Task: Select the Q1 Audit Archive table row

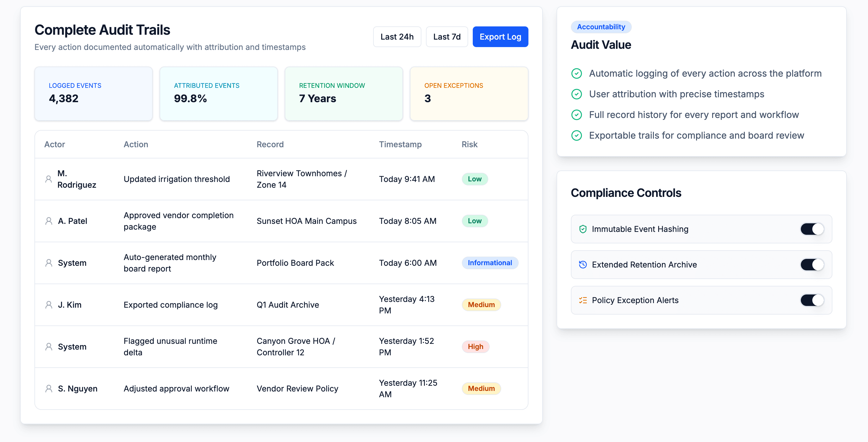Action: click(x=281, y=305)
